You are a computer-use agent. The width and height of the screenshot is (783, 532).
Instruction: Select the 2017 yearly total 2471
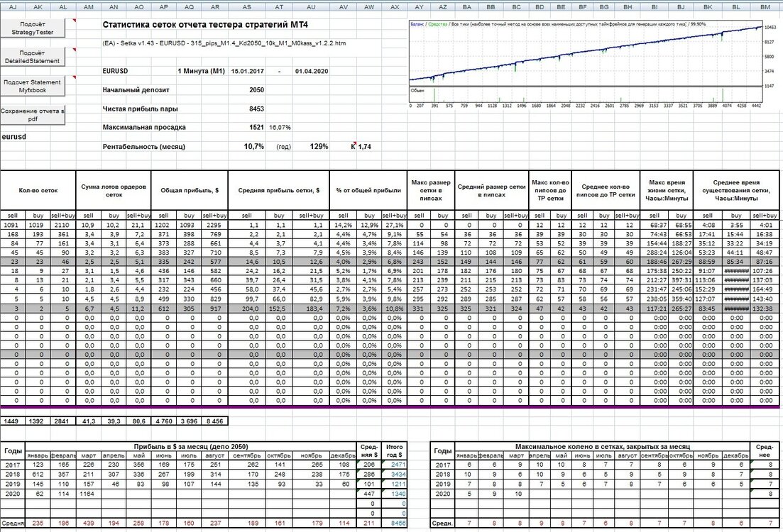(395, 465)
